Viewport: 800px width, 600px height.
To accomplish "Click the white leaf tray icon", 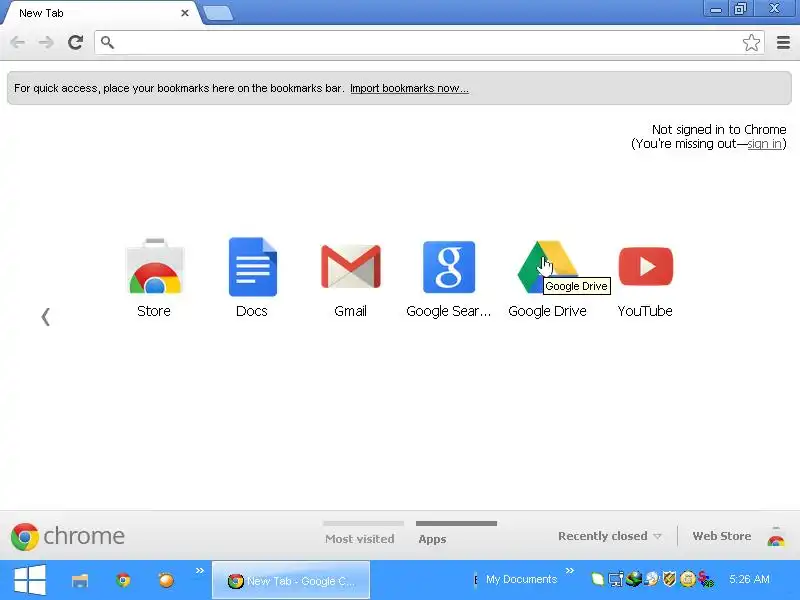I will 597,579.
